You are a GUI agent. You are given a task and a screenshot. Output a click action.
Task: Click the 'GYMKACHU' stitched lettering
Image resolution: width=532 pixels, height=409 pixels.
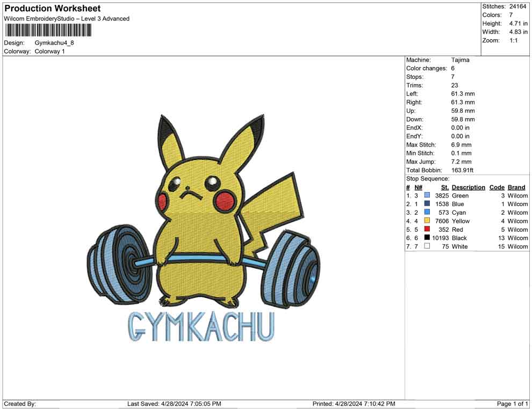click(x=201, y=326)
